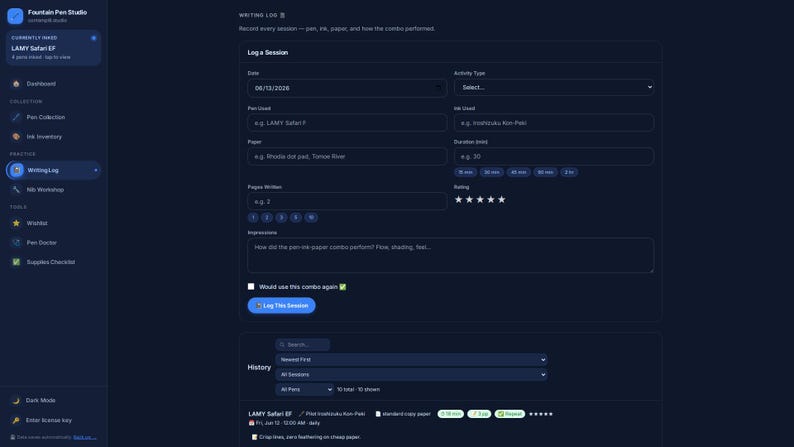Click the magnifier icon in History search

coord(282,345)
